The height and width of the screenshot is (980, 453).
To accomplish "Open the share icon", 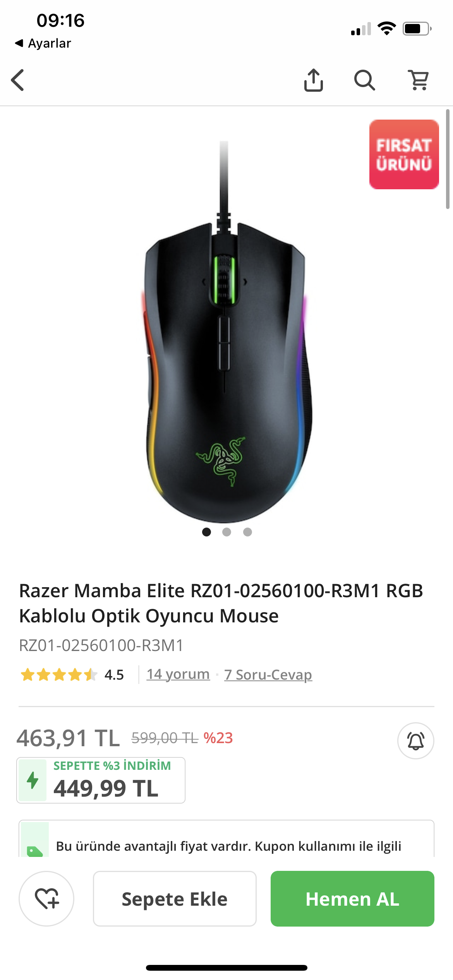I will click(x=313, y=80).
